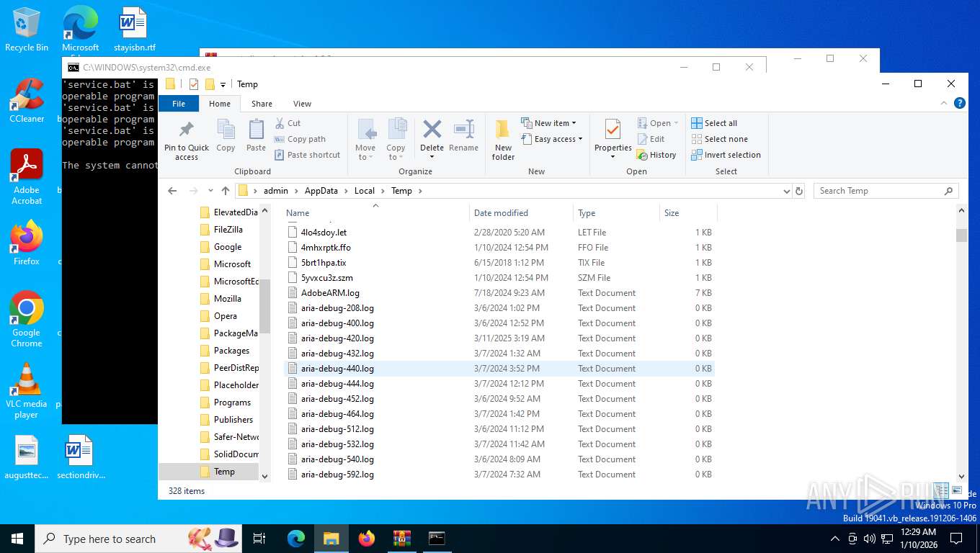This screenshot has height=553, width=980.
Task: Rename the selected file
Action: click(463, 135)
